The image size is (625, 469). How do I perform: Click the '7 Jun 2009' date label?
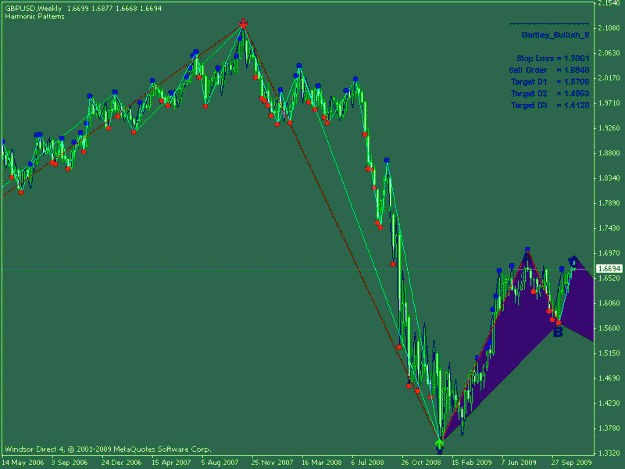[x=519, y=463]
